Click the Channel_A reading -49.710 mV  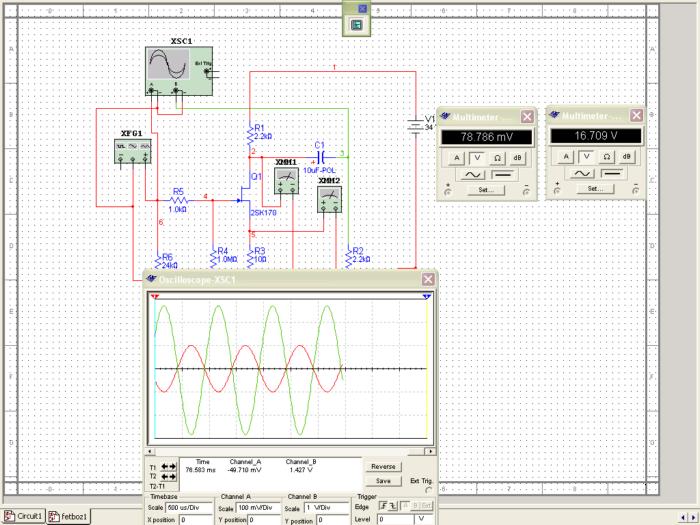245,470
